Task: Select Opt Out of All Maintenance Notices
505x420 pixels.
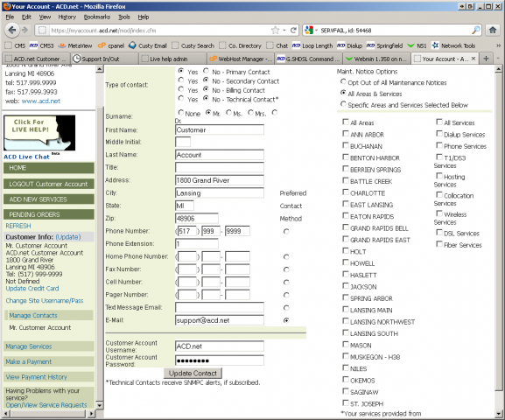Action: coord(343,81)
